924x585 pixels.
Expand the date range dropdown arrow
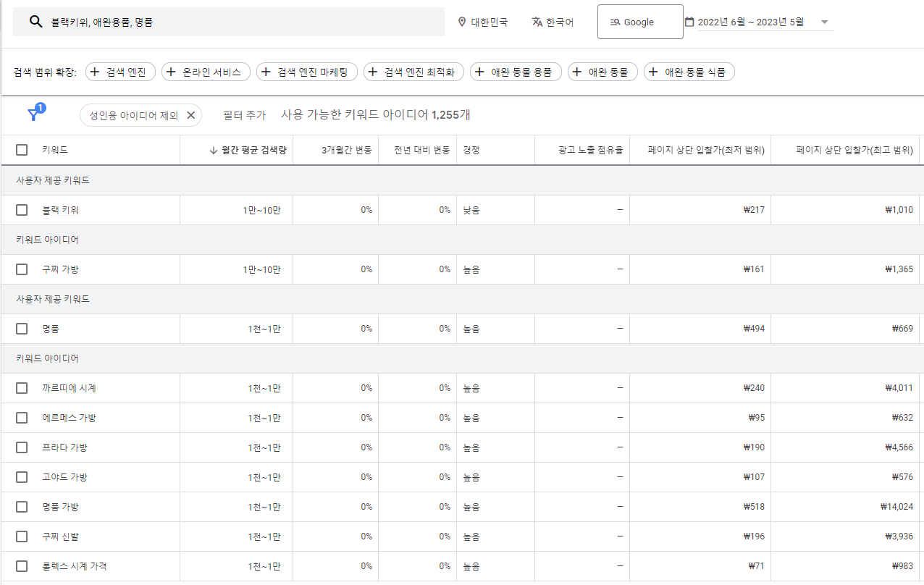tap(824, 22)
